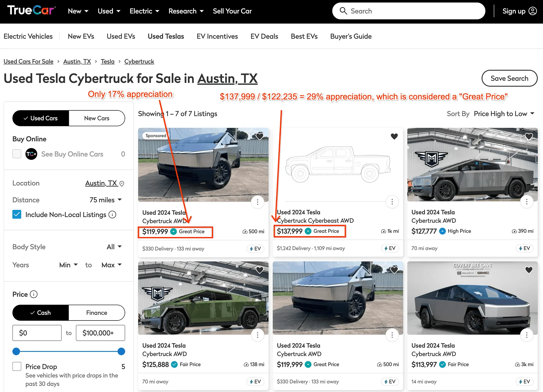Grab the minimum price slider handle
Image resolution: width=543 pixels, height=392 pixels.
(16, 351)
